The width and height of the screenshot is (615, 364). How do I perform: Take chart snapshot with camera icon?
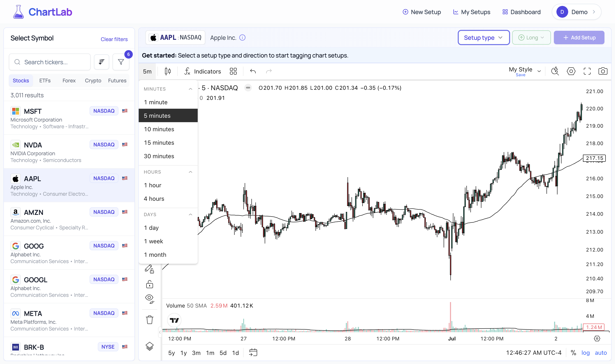[x=603, y=71]
